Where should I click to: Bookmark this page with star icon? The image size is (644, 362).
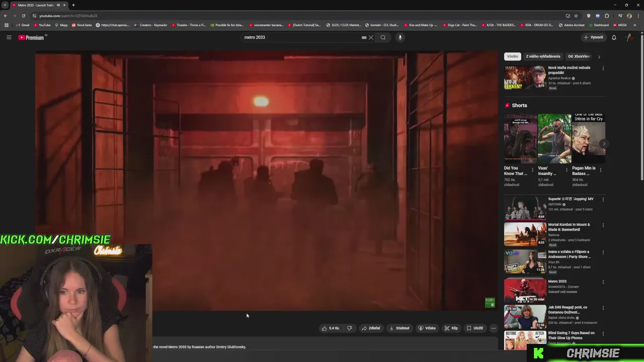(x=576, y=16)
